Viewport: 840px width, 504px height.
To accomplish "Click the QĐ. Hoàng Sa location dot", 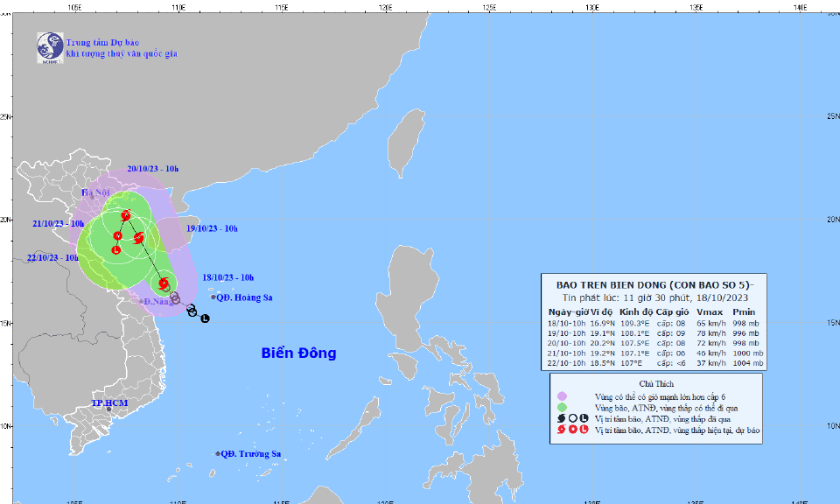I will [213, 297].
